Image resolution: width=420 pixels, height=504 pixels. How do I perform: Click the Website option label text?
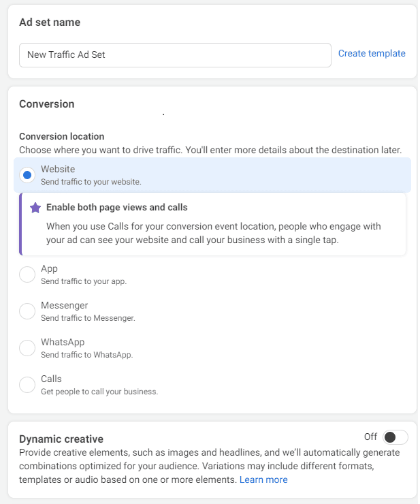pos(58,169)
